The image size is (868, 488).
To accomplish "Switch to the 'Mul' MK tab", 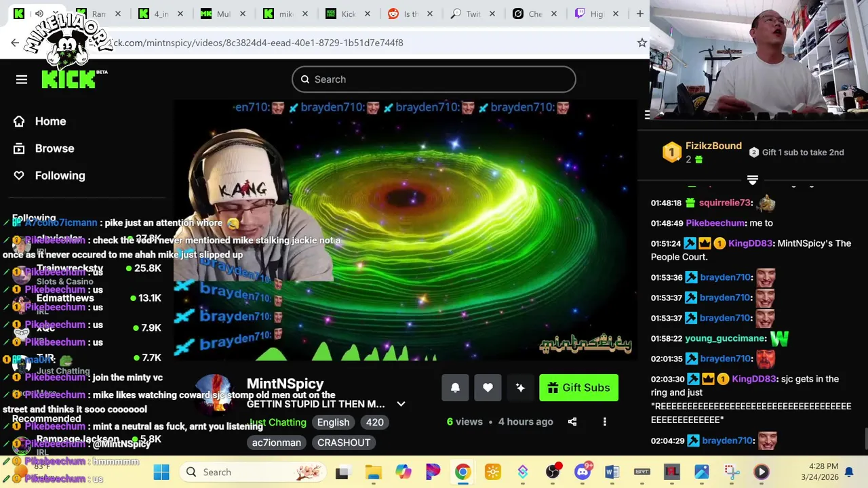I will [224, 14].
